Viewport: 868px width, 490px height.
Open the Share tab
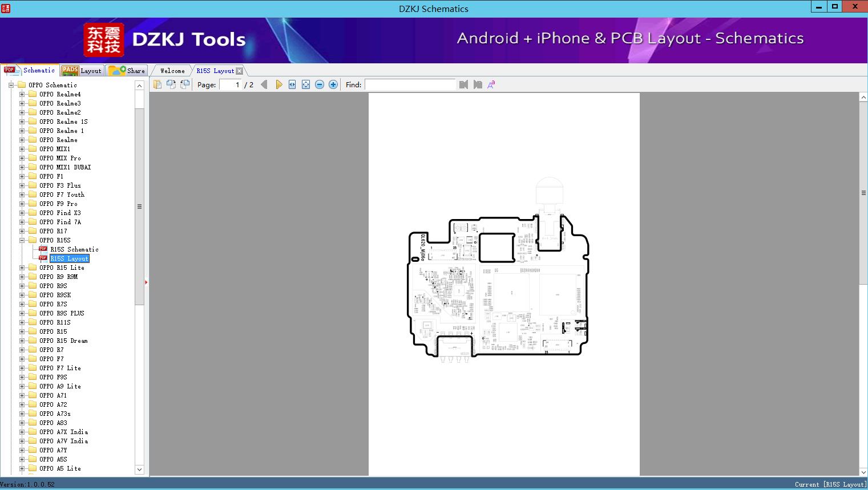[127, 71]
